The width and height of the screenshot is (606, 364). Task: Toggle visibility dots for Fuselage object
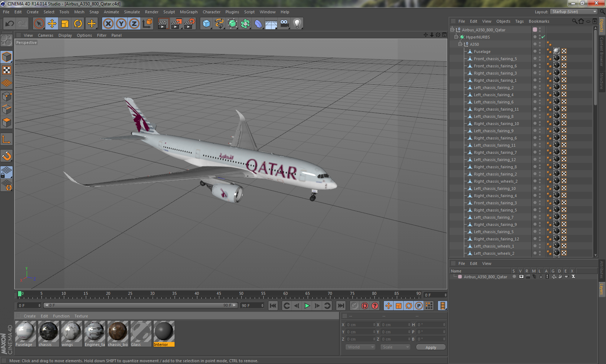point(540,52)
